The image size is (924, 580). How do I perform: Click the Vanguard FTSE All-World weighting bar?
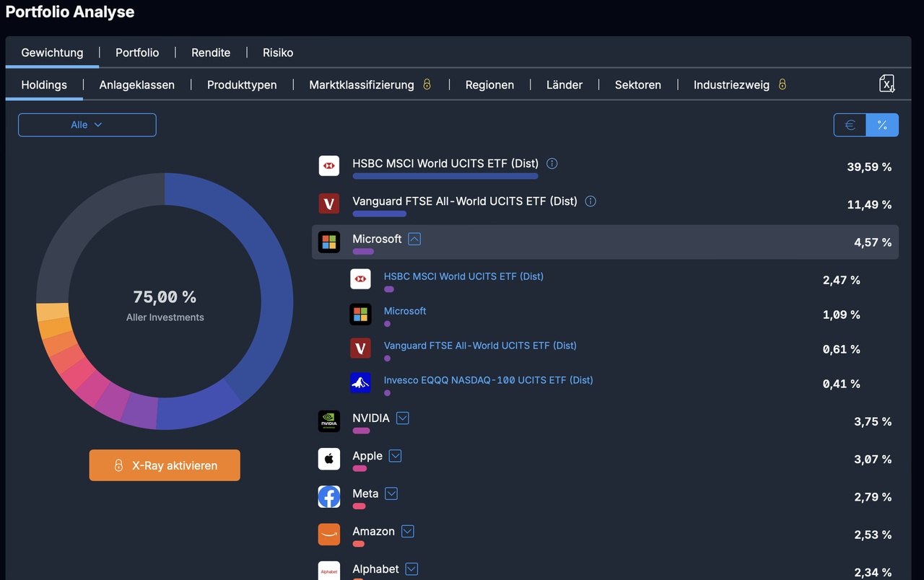point(380,214)
